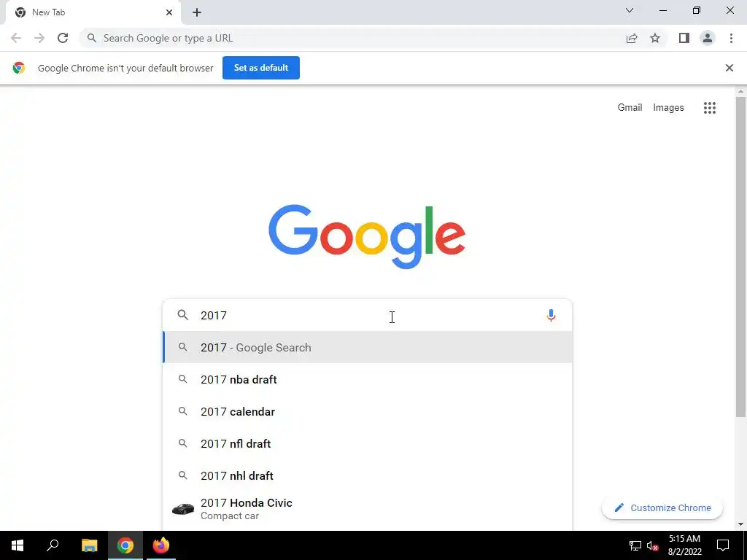Image resolution: width=747 pixels, height=560 pixels.
Task: Open the Chrome profile avatar
Action: 708,38
